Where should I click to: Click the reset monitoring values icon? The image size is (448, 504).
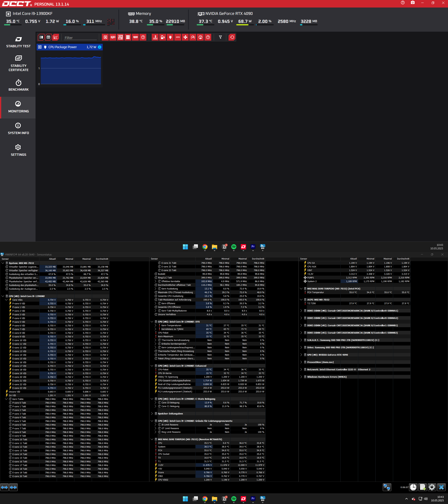232,37
